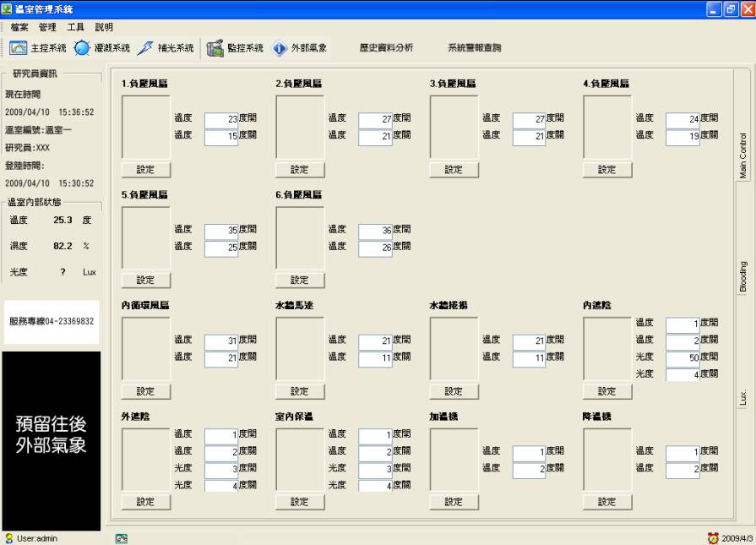Screen dimensions: 756x545
Task: Open the 檔案 menu
Action: [x=19, y=28]
